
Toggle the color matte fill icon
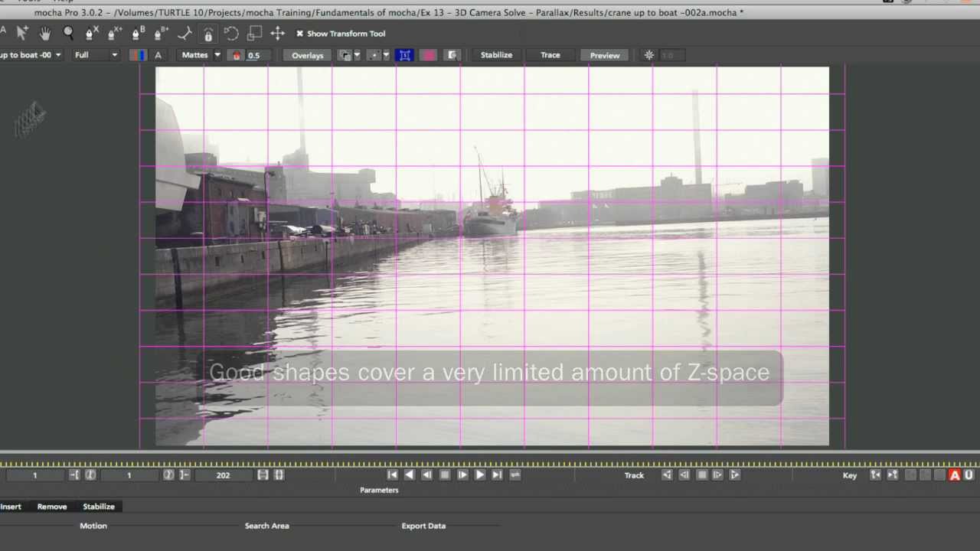click(237, 56)
